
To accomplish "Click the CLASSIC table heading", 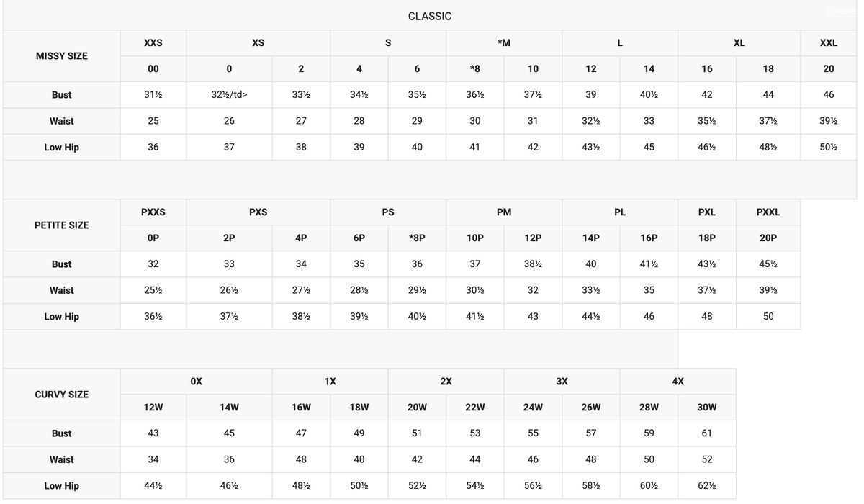I will click(430, 16).
